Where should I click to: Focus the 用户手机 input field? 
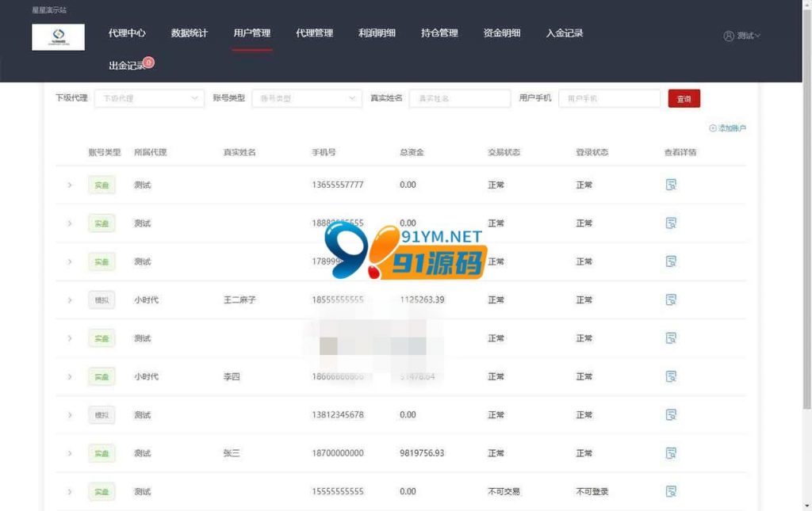tap(610, 98)
